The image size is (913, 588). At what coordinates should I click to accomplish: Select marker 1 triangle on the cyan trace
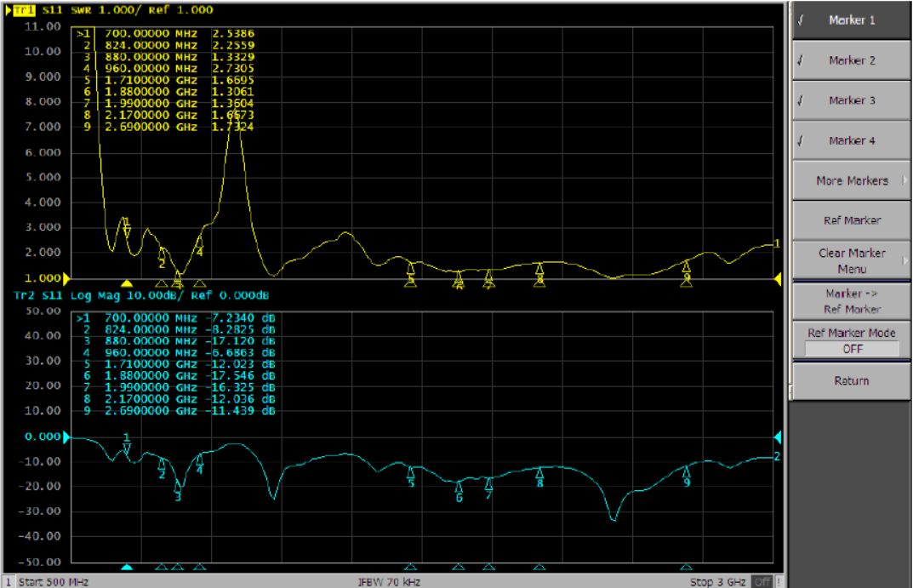[127, 448]
